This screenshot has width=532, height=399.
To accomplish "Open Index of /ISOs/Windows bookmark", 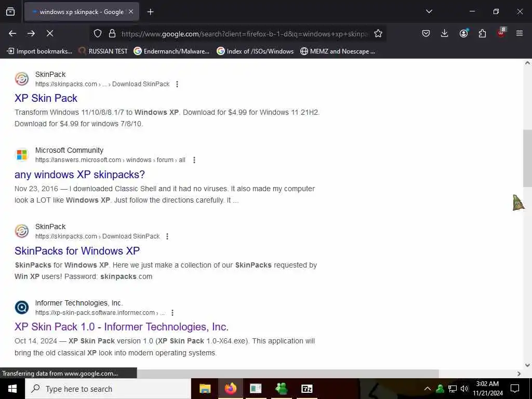I will coord(255,51).
